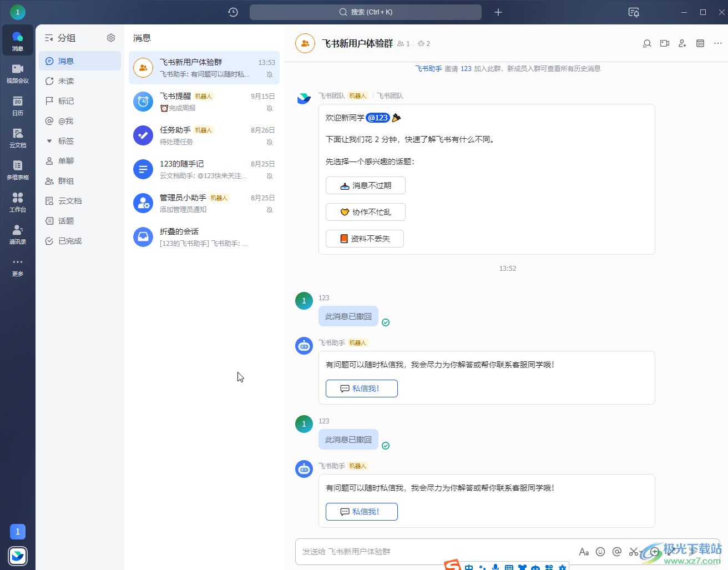
Task: Open the 飞书新用户体验群 conversation
Action: click(204, 68)
